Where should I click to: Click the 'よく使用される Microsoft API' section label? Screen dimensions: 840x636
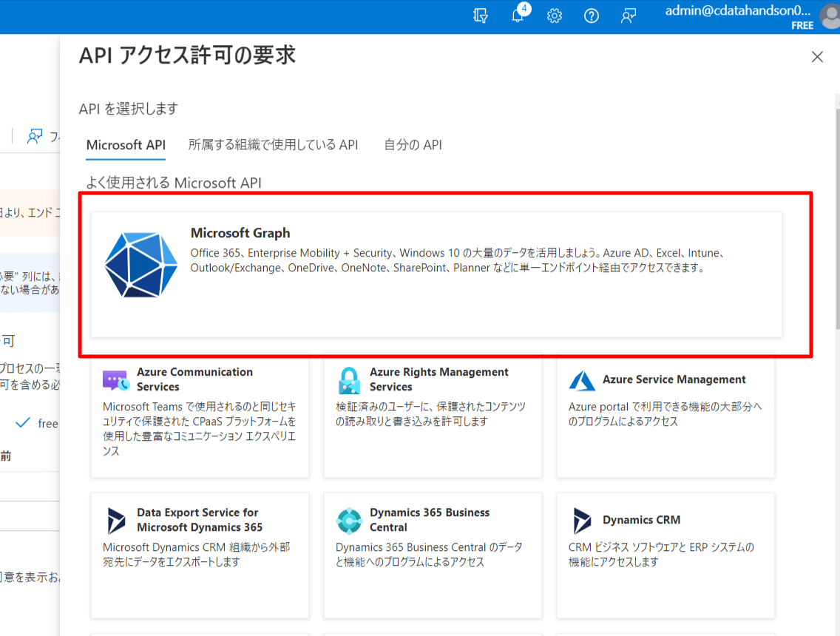point(174,183)
